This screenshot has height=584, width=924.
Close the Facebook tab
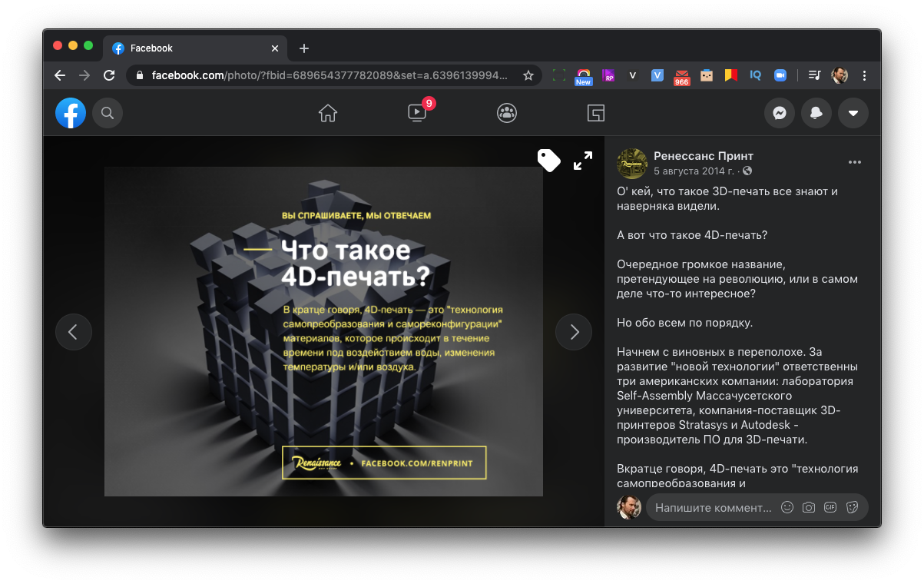tap(275, 48)
